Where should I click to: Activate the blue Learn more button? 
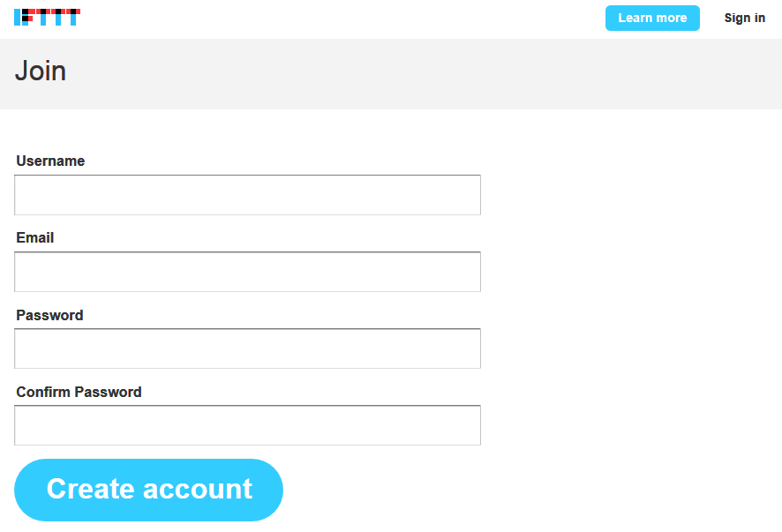pyautogui.click(x=652, y=18)
